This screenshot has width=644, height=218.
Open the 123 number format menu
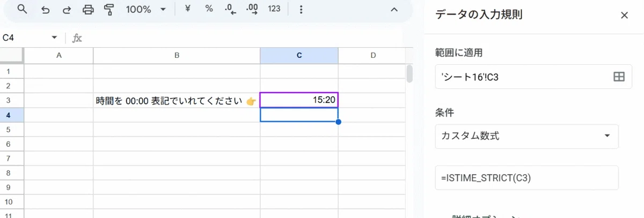(x=274, y=9)
